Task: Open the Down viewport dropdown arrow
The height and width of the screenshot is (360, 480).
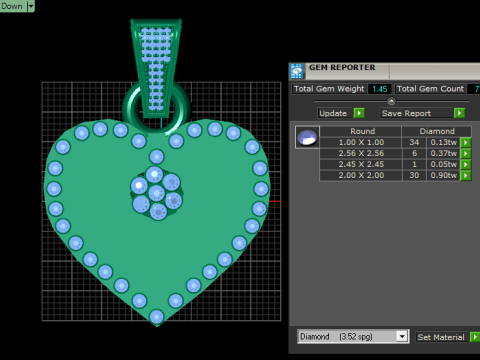Action: pos(31,6)
